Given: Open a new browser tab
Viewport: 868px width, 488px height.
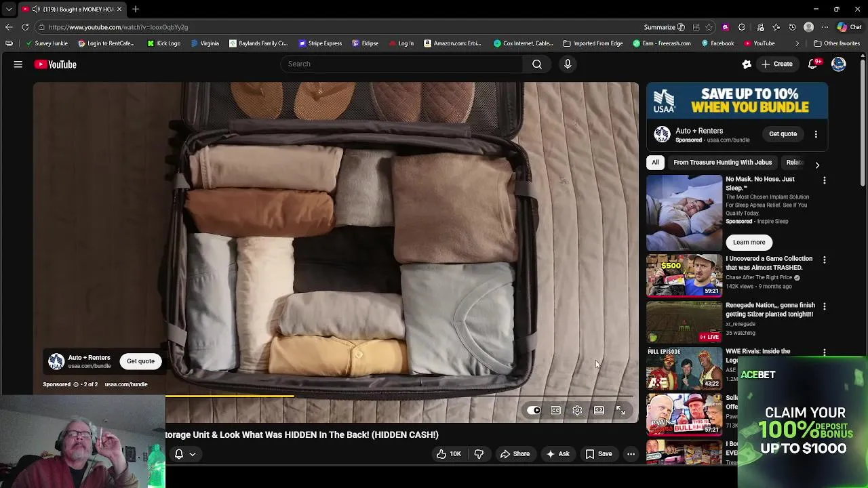Looking at the screenshot, I should click(x=136, y=9).
